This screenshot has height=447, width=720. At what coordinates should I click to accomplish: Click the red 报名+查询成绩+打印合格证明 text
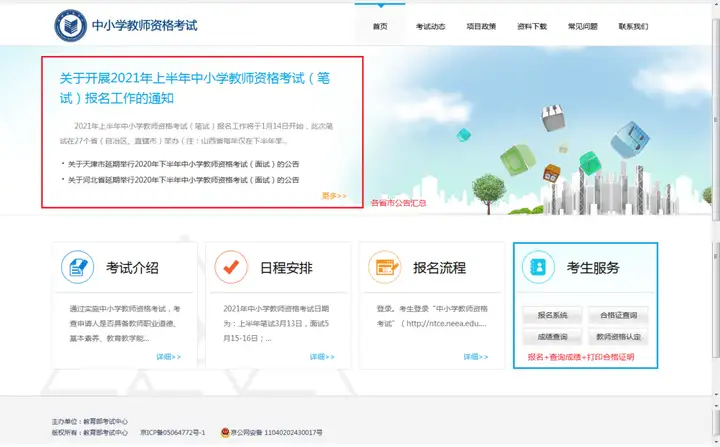point(581,357)
